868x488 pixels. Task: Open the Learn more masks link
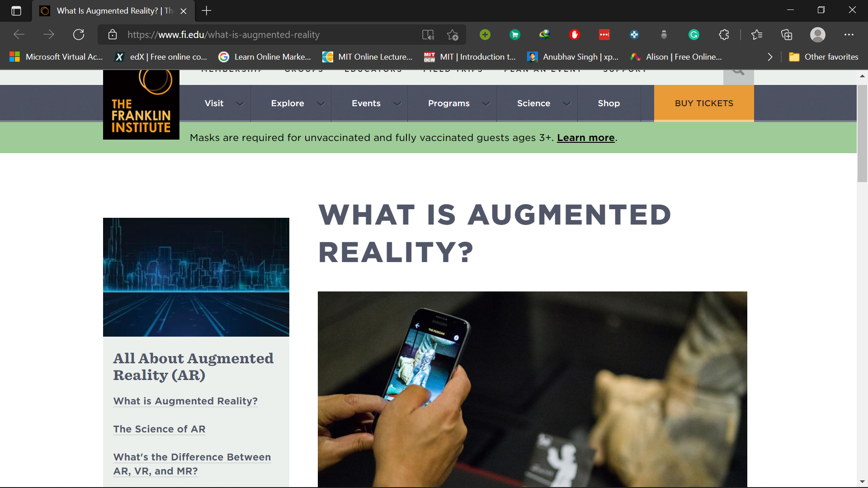pos(585,138)
